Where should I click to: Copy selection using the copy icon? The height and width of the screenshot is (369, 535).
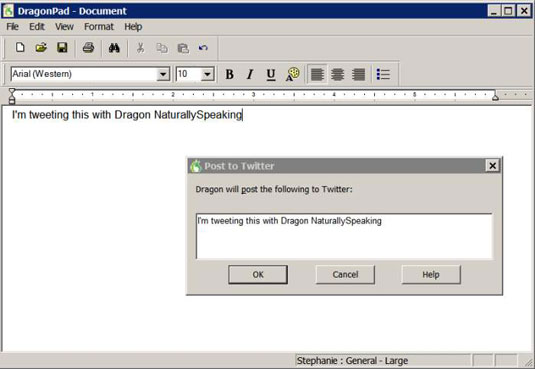coord(162,48)
